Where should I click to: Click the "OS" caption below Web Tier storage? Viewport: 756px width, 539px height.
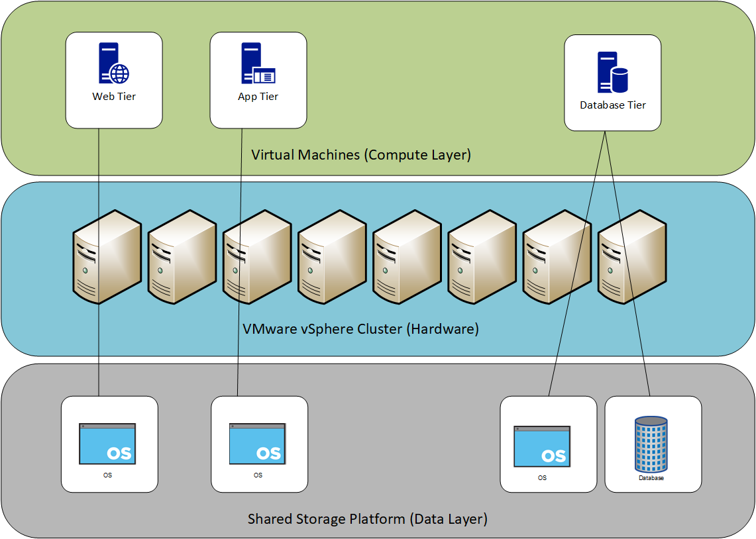click(x=107, y=475)
